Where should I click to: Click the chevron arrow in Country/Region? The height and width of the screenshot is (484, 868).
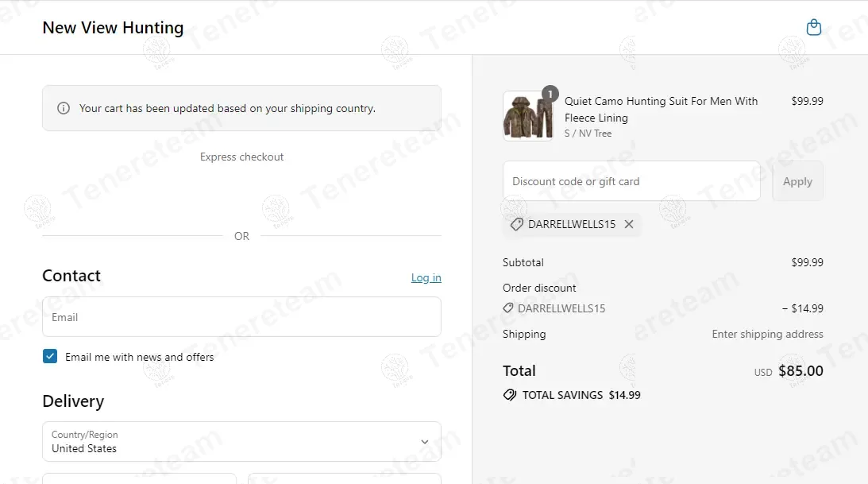[425, 442]
